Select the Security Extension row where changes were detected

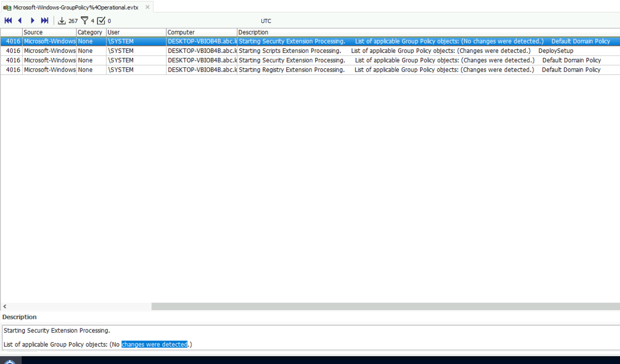pyautogui.click(x=310, y=60)
